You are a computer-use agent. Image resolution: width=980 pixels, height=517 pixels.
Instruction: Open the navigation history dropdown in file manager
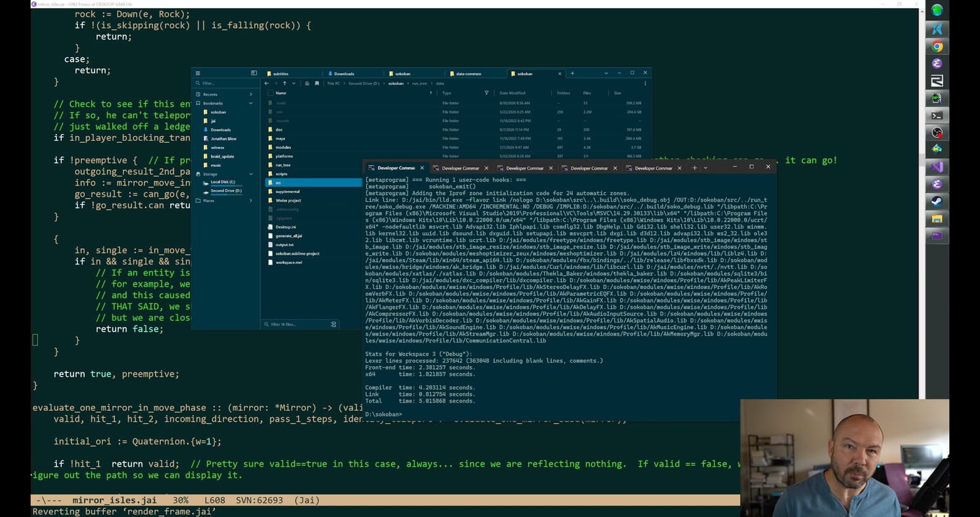pyautogui.click(x=294, y=83)
